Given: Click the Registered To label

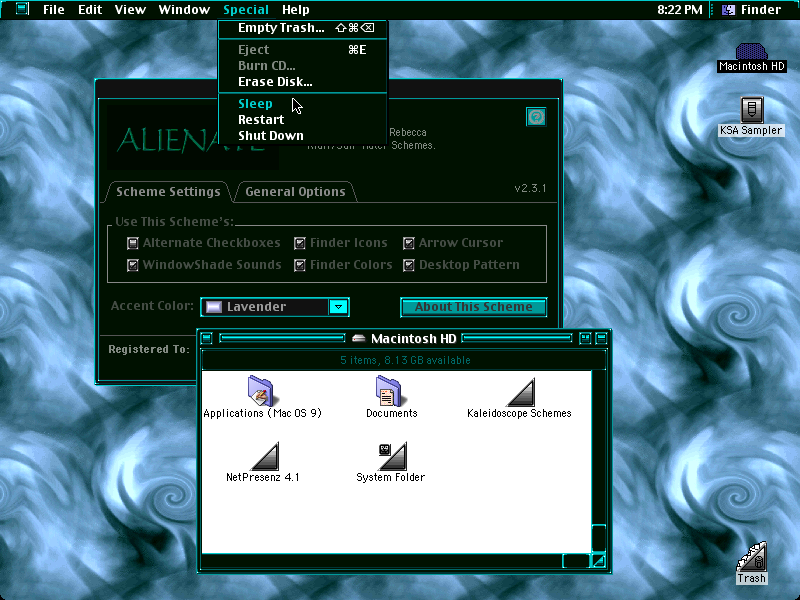Looking at the screenshot, I should click(149, 349).
